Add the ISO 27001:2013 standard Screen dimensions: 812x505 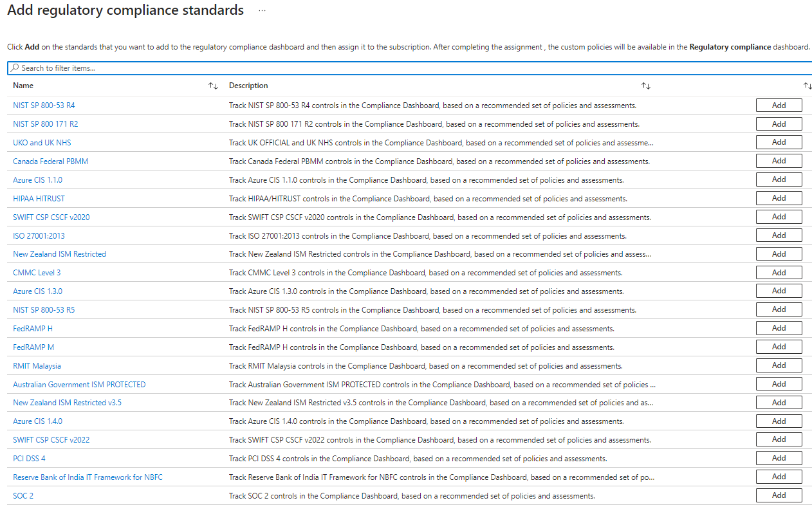(x=779, y=235)
